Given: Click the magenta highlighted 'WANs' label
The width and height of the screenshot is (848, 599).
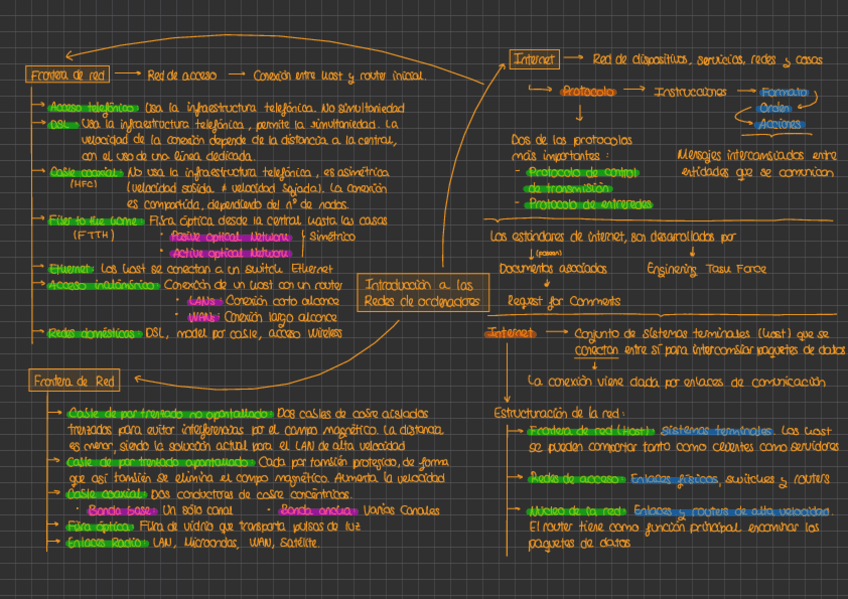Looking at the screenshot, I should 203,316.
